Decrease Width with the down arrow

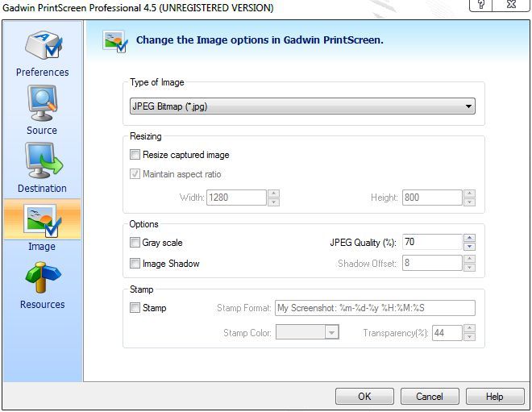(273, 202)
